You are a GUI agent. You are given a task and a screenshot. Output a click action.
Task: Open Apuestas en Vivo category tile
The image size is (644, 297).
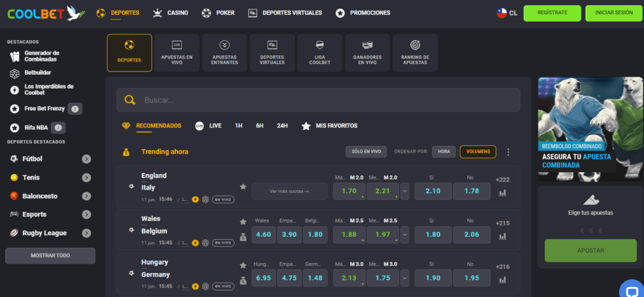click(177, 53)
